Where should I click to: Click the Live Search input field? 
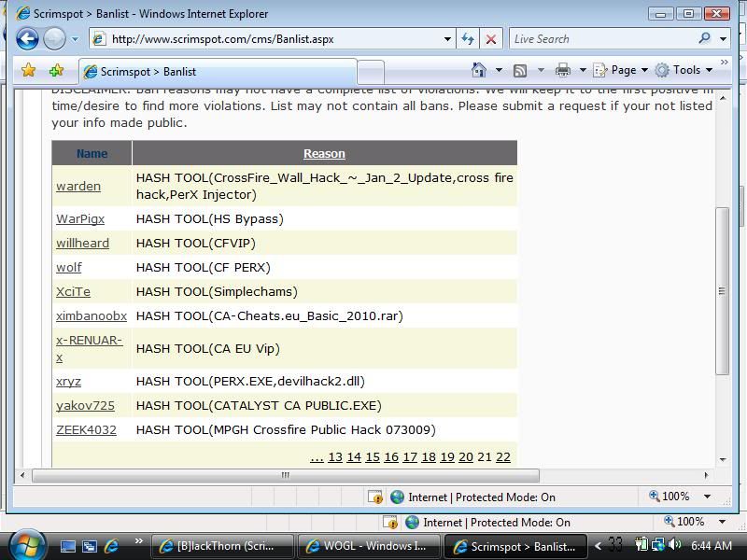point(600,38)
